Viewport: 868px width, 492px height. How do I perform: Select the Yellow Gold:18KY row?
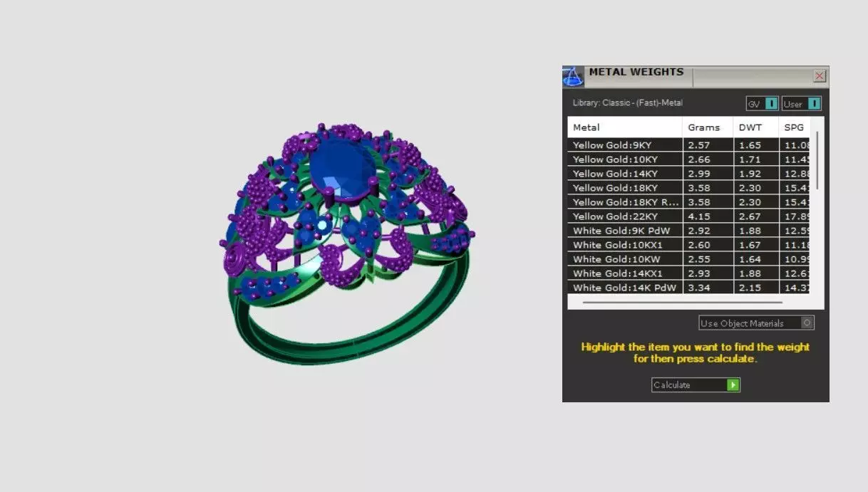click(x=689, y=188)
